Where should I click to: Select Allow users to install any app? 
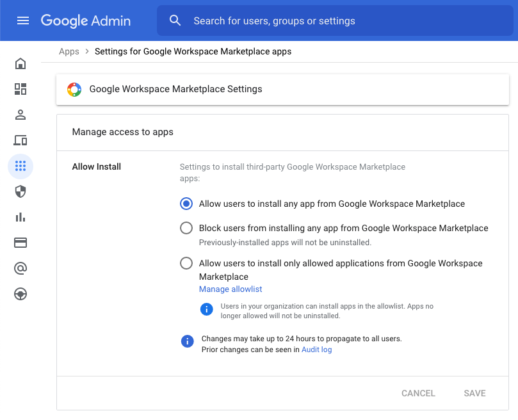point(186,204)
